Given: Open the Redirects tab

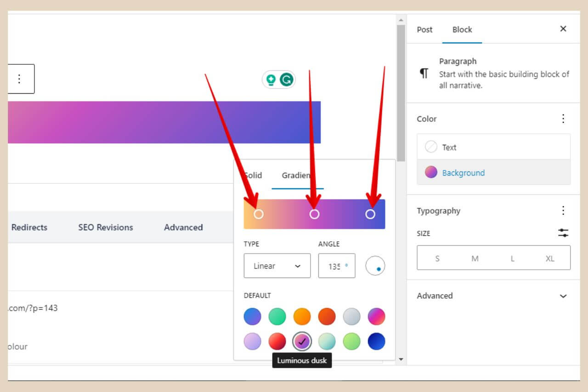Looking at the screenshot, I should 29,227.
